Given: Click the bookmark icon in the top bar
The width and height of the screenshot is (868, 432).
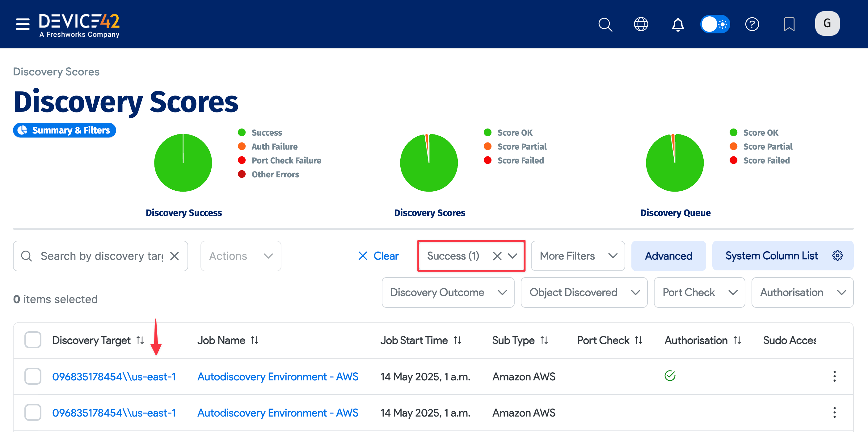Looking at the screenshot, I should (790, 24).
